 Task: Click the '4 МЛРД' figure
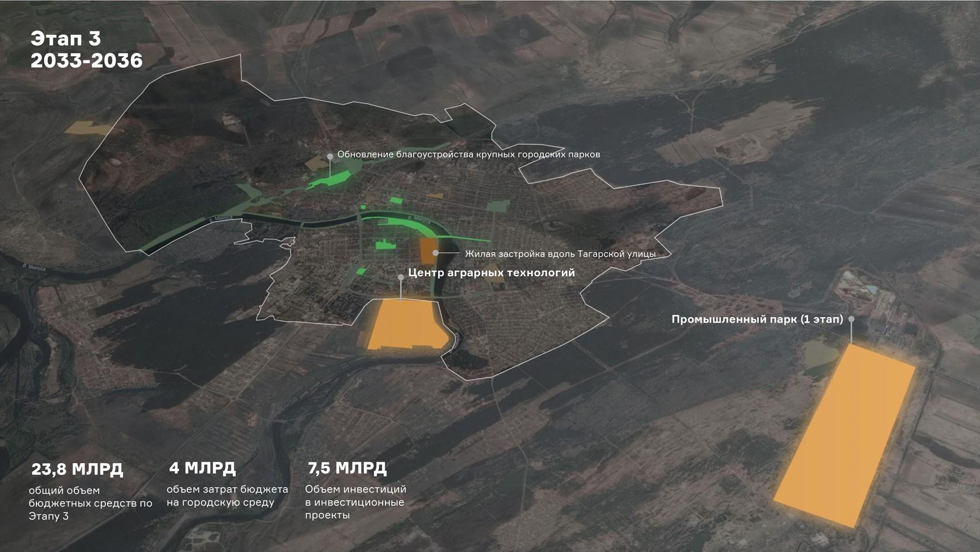pyautogui.click(x=202, y=468)
